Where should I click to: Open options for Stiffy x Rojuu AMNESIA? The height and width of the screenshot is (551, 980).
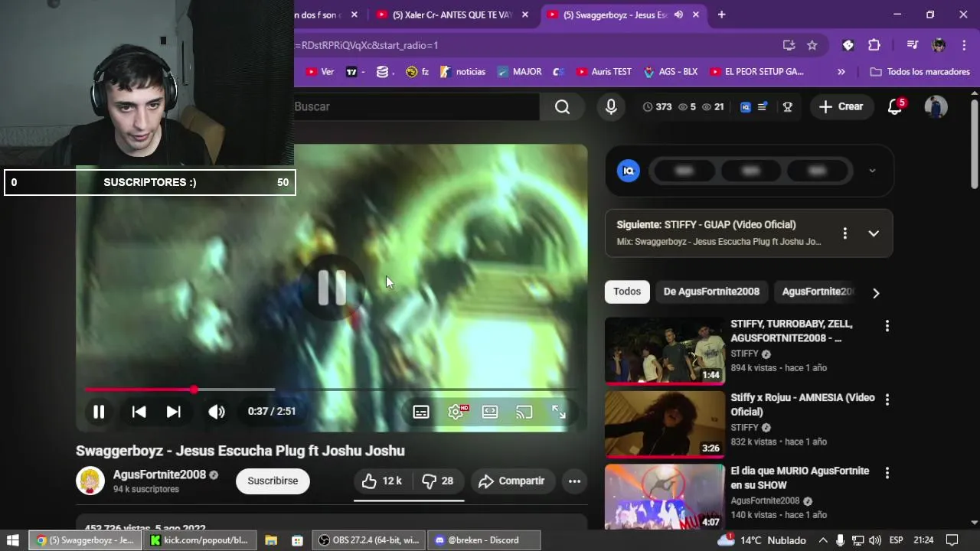pos(887,399)
